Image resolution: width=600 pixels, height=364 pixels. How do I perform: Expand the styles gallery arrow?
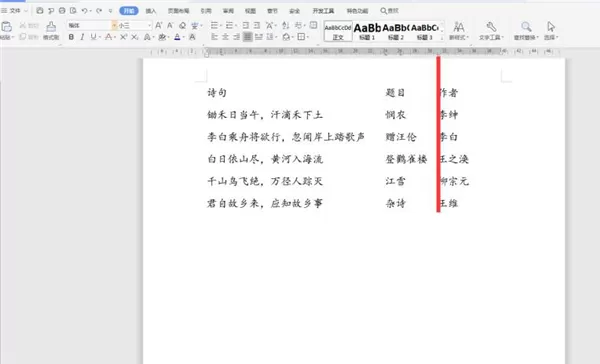tap(442, 38)
